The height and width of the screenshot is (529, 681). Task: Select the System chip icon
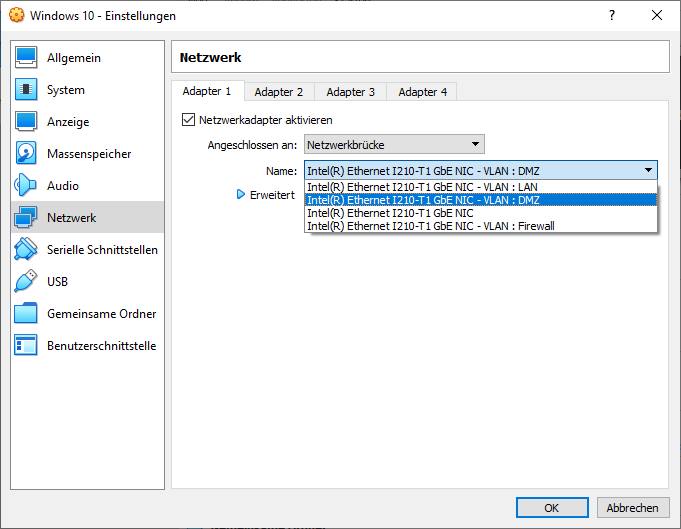coord(26,89)
